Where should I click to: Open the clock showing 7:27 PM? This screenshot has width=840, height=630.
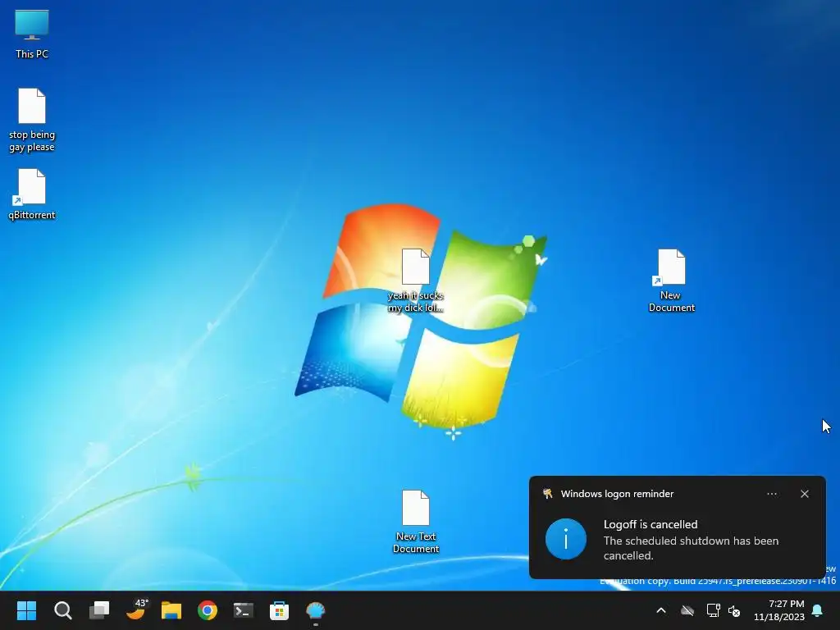[779, 610]
